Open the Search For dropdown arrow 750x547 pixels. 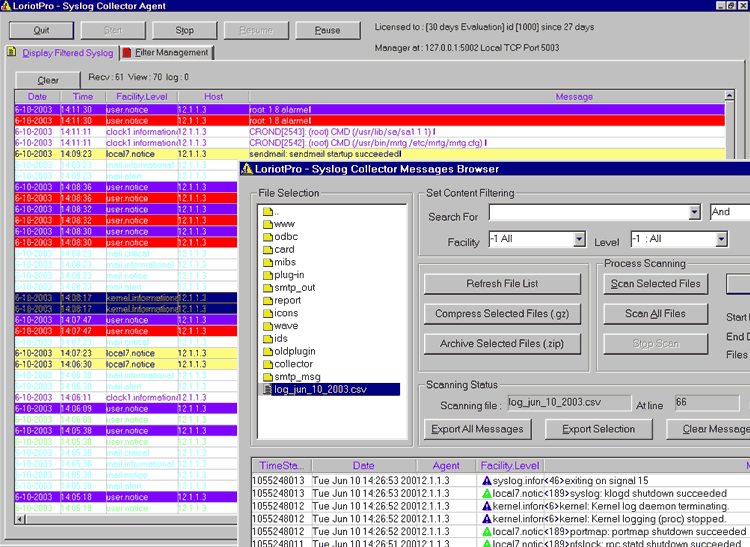click(695, 213)
